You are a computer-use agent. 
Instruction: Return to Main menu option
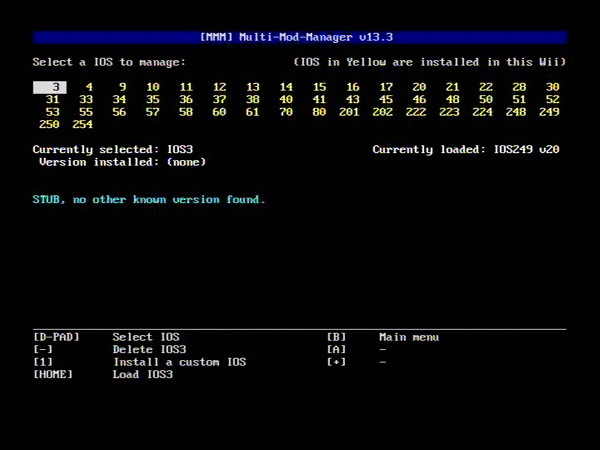[x=409, y=337]
